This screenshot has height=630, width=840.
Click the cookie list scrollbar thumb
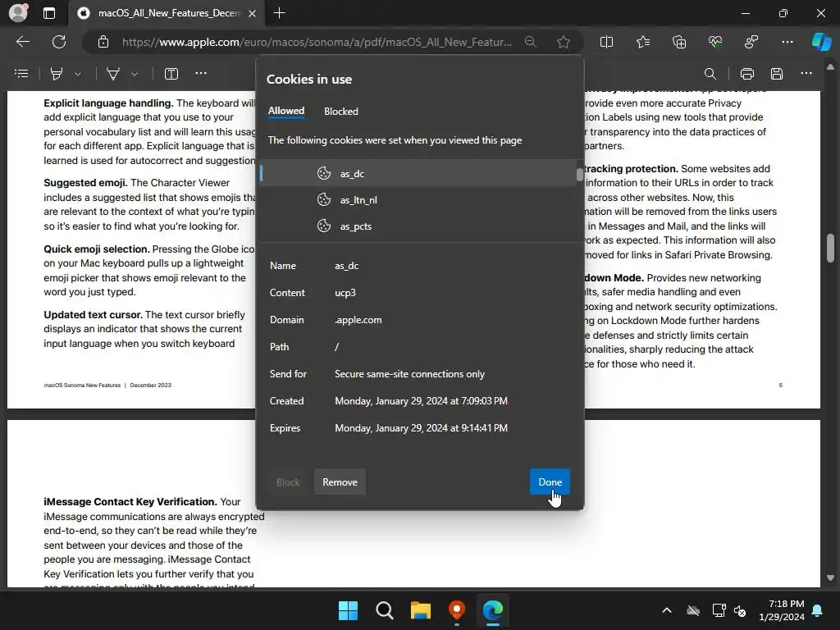(x=580, y=175)
